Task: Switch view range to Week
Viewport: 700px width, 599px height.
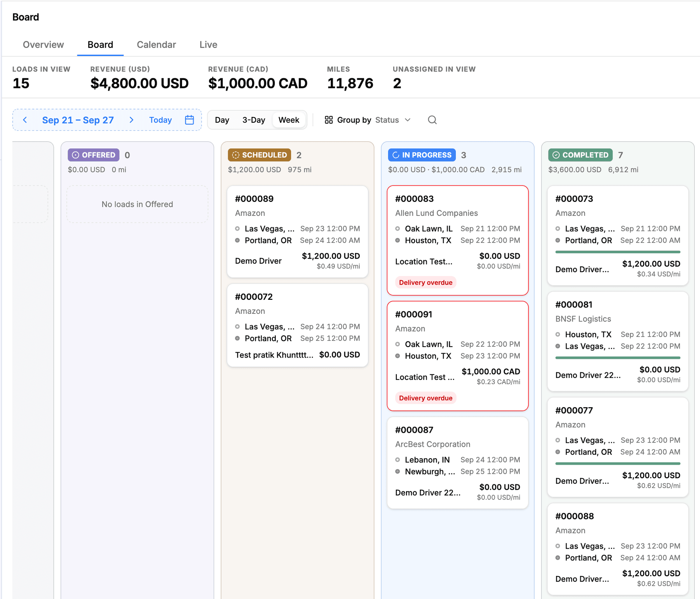Action: point(289,120)
